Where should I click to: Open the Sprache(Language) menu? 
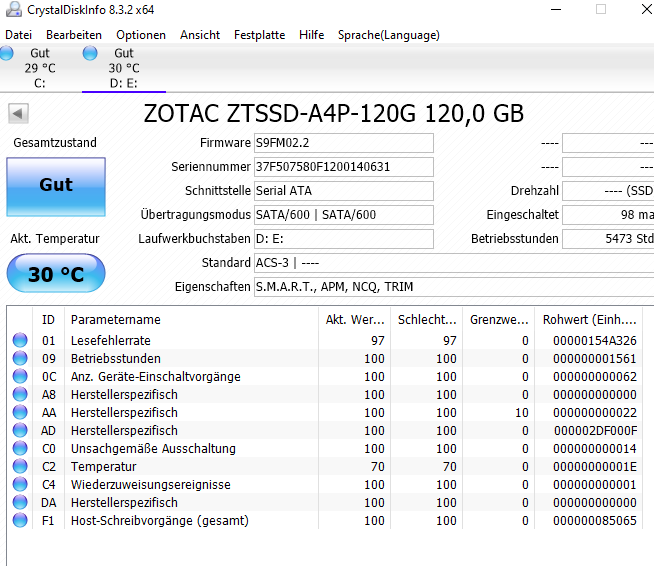(389, 35)
